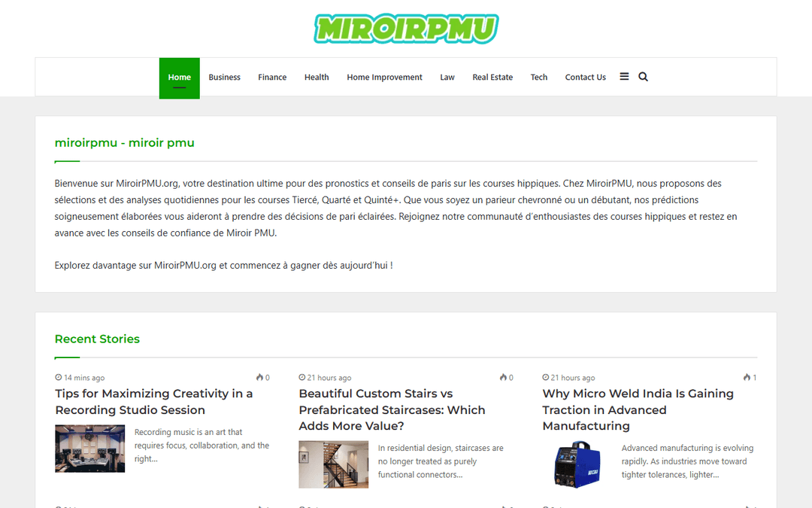Open the Home Improvement menu item
The image size is (812, 508).
pyautogui.click(x=384, y=78)
